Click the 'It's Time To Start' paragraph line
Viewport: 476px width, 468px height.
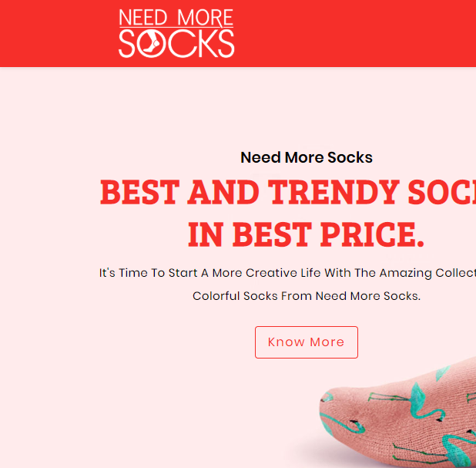pos(287,273)
